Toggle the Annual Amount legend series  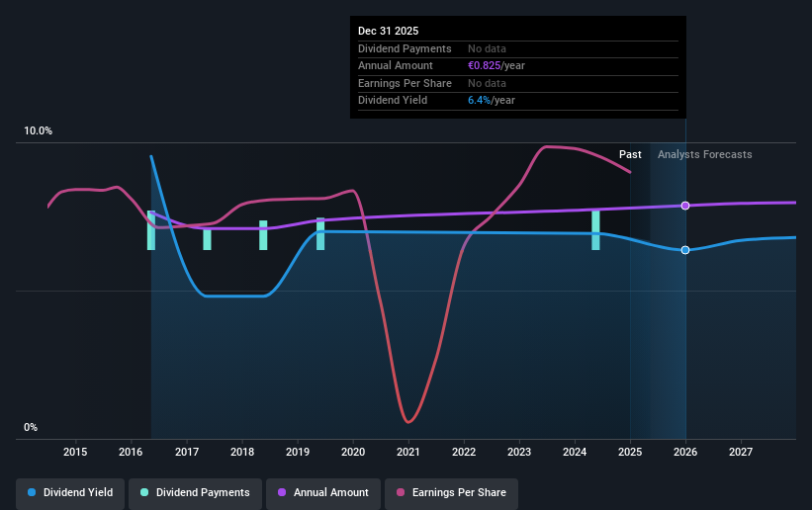click(x=323, y=492)
